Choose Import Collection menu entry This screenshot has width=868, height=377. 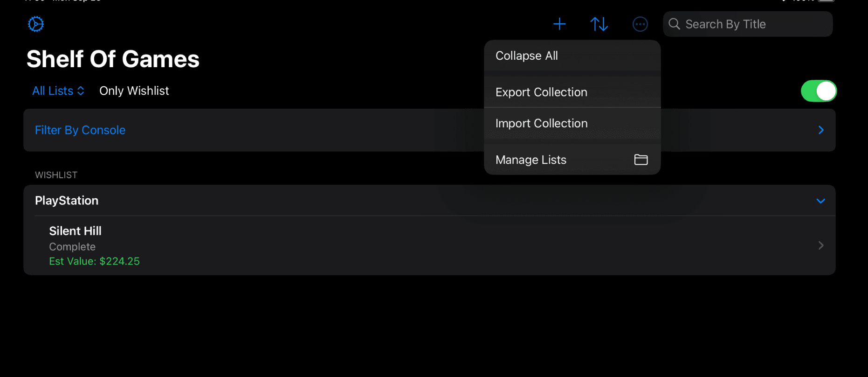541,123
